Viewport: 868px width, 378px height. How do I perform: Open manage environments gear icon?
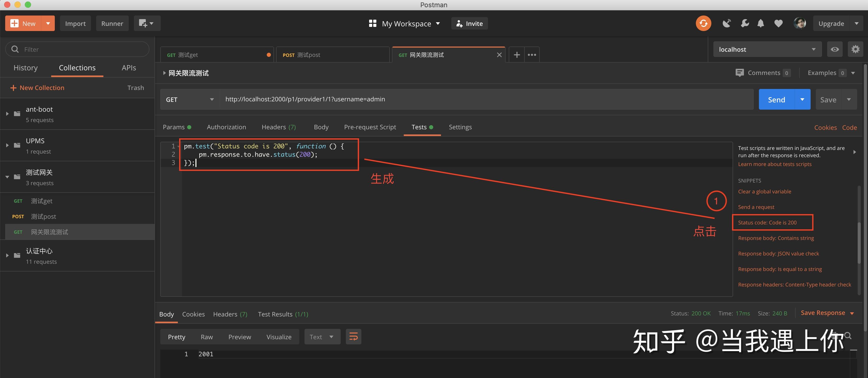pyautogui.click(x=855, y=49)
